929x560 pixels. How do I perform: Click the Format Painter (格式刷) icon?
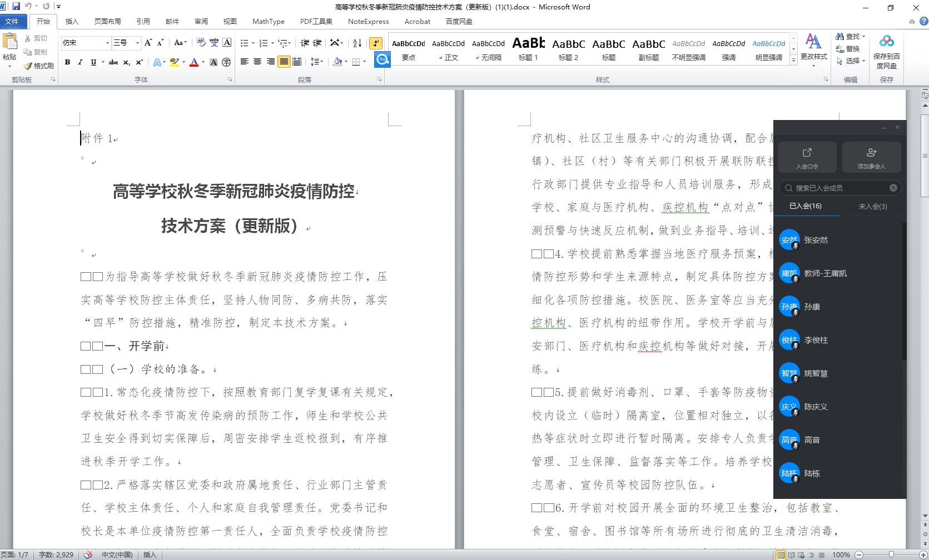(x=28, y=66)
